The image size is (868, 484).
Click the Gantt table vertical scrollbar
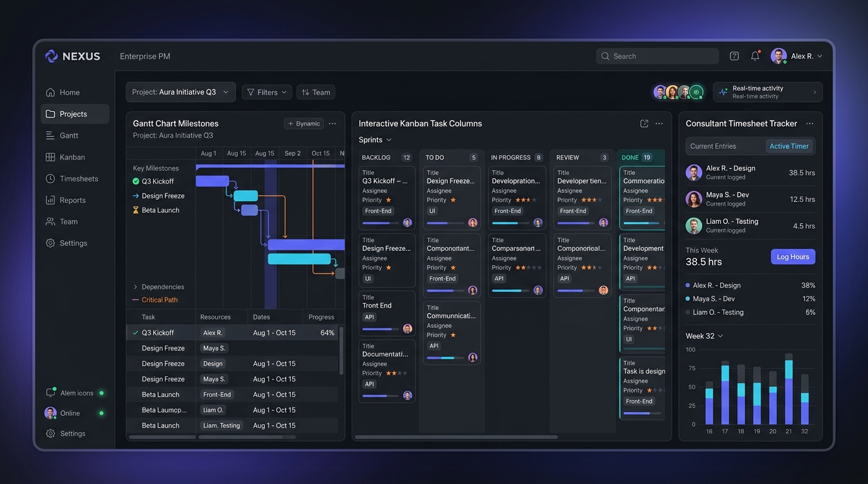[341, 350]
